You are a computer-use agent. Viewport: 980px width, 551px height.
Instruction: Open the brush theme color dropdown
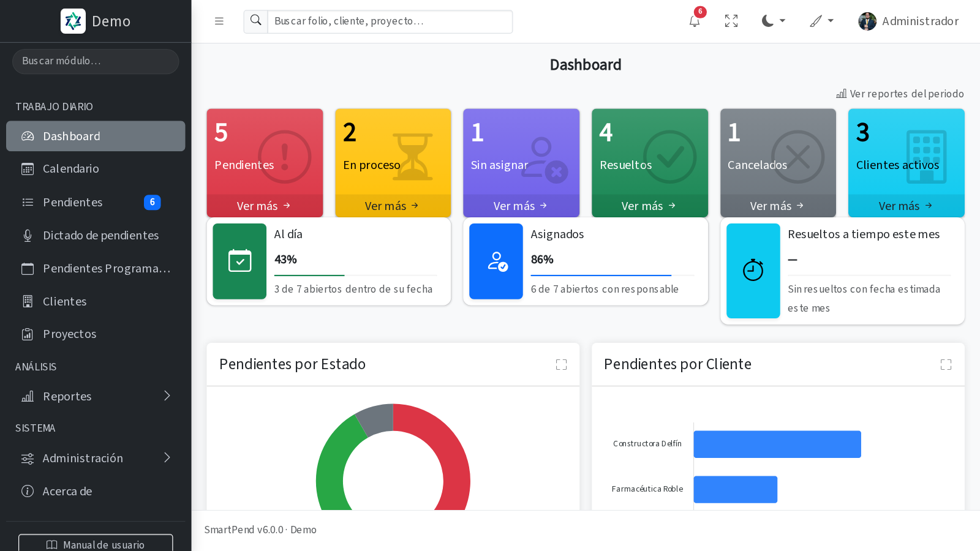pos(821,21)
